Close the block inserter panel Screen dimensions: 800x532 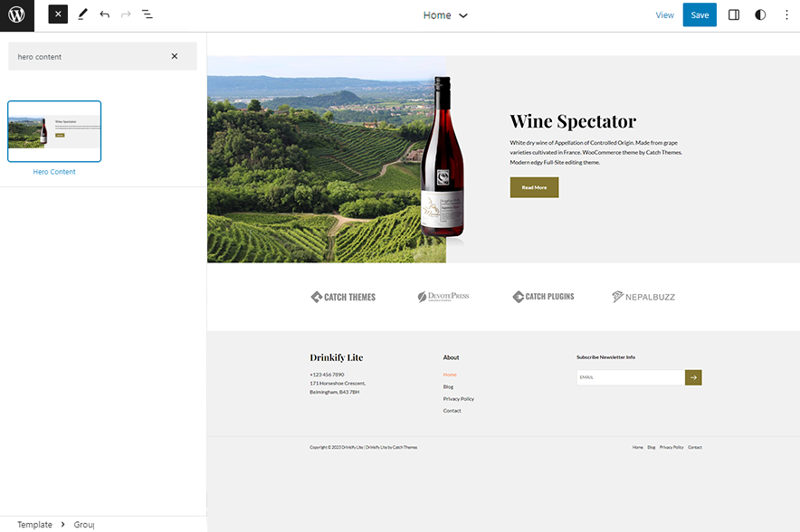coord(58,14)
